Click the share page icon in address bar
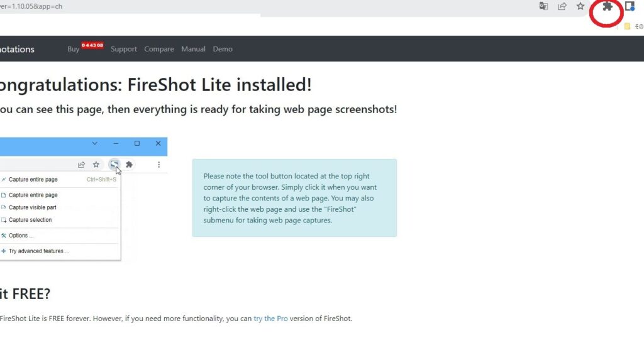Image resolution: width=644 pixels, height=360 pixels. [562, 6]
